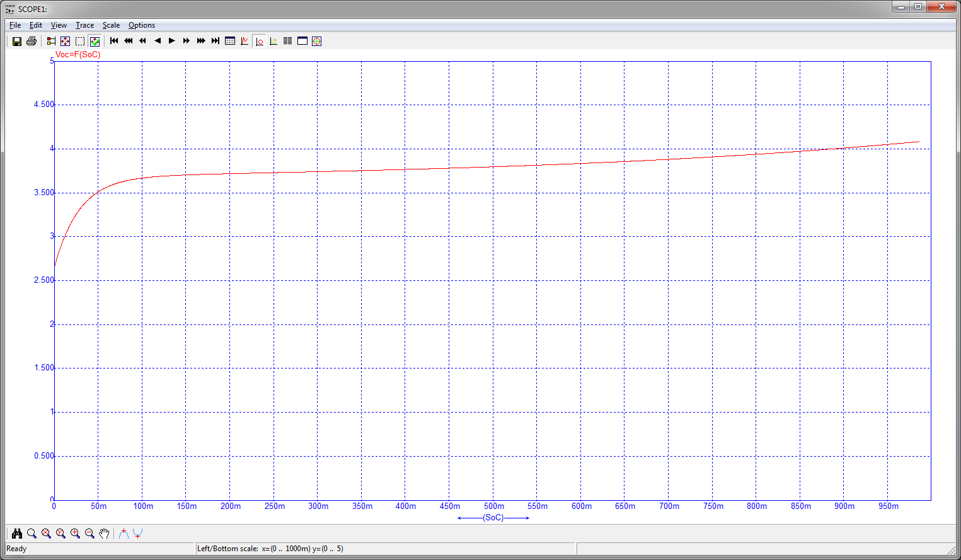Step back with double-left arrows
Viewport: 961px width, 560px height.
click(143, 41)
